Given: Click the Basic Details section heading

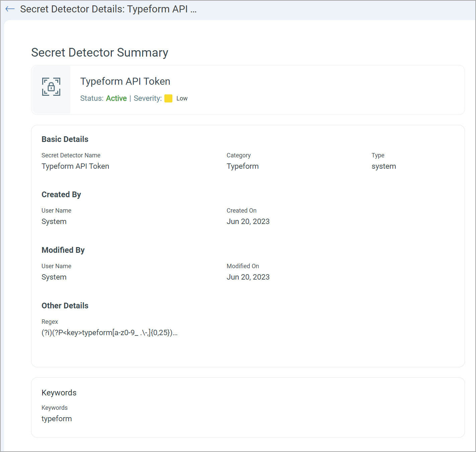Looking at the screenshot, I should click(65, 139).
